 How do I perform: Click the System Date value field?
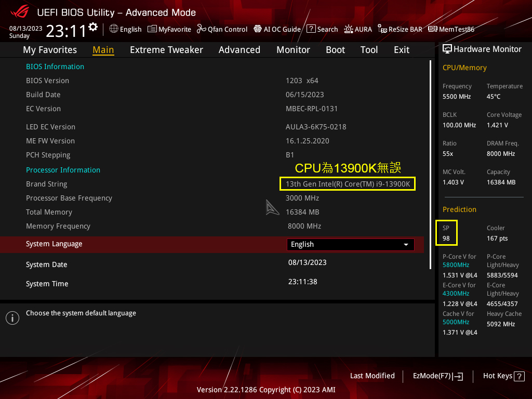point(308,262)
